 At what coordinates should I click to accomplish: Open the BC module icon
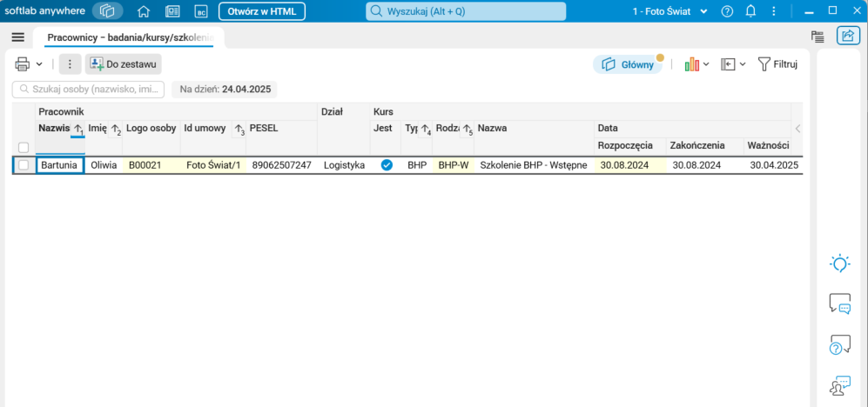coord(200,11)
